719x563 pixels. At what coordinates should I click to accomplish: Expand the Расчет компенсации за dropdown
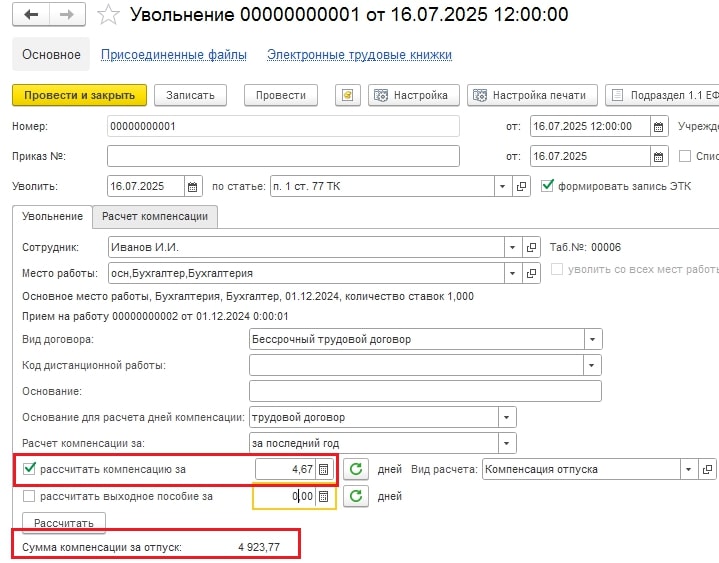click(507, 444)
